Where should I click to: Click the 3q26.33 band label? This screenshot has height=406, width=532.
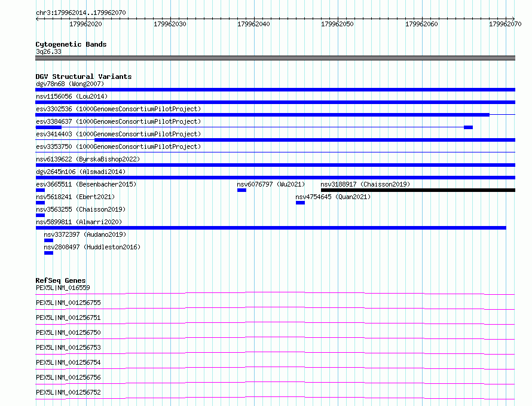coord(48,51)
